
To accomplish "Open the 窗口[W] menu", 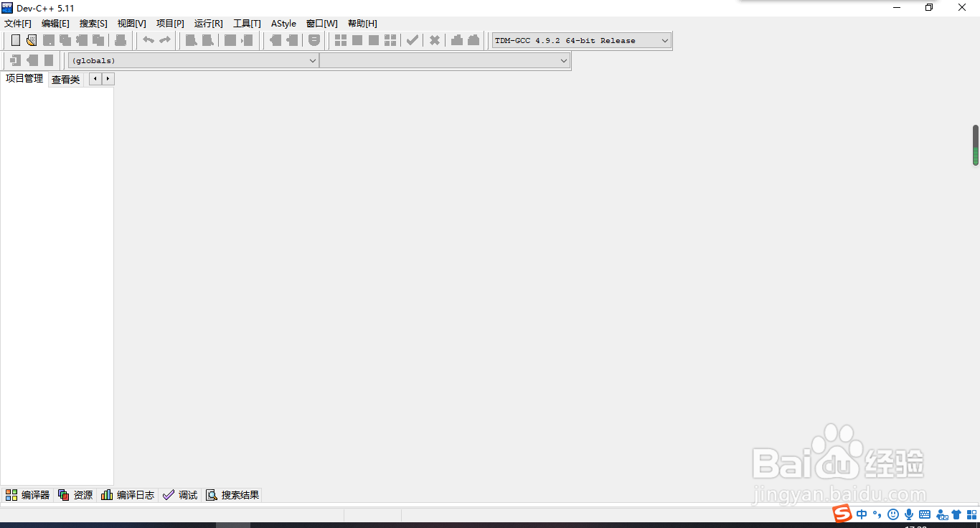I will (x=321, y=24).
